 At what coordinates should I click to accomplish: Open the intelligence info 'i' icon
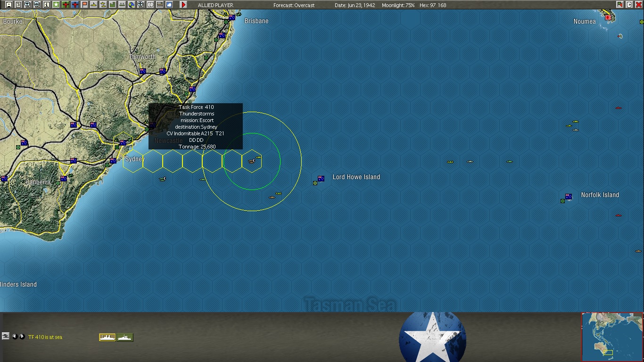pos(46,5)
